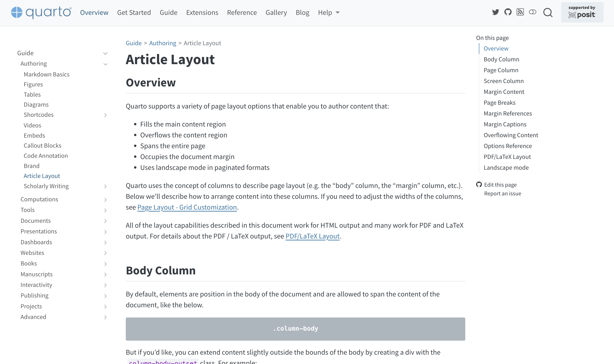Image resolution: width=614 pixels, height=364 pixels.
Task: Expand the Computations section chevron
Action: 105,200
